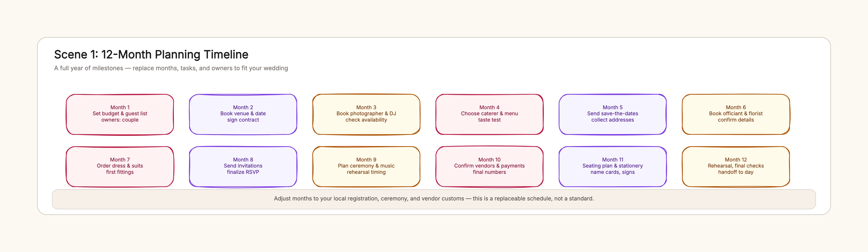
Task: Click the Month 11 seating plan card
Action: (612, 166)
